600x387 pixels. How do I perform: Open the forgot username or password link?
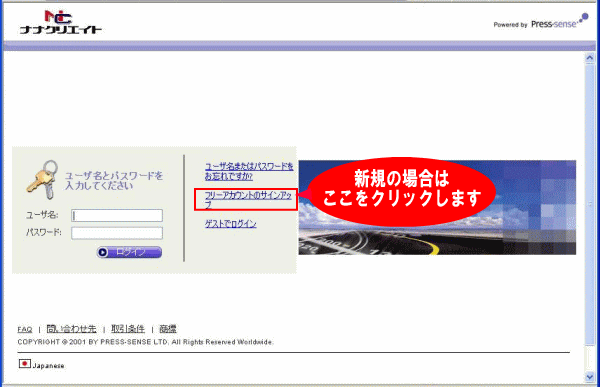pyautogui.click(x=249, y=171)
